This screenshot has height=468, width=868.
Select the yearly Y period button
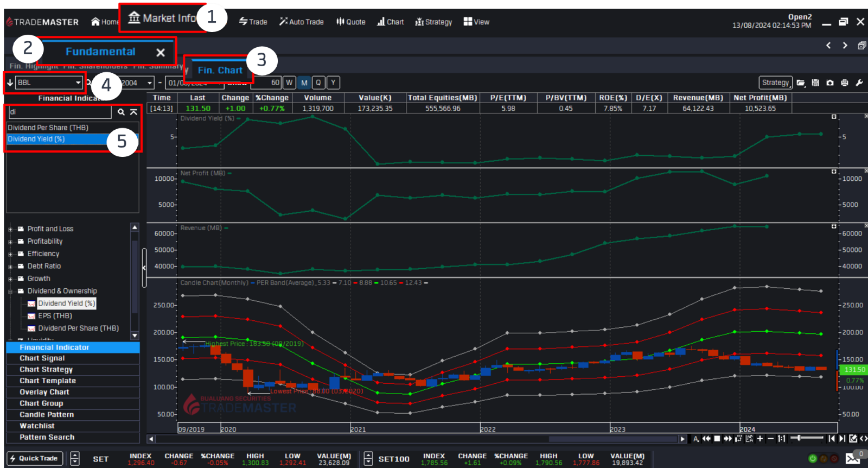pyautogui.click(x=333, y=83)
